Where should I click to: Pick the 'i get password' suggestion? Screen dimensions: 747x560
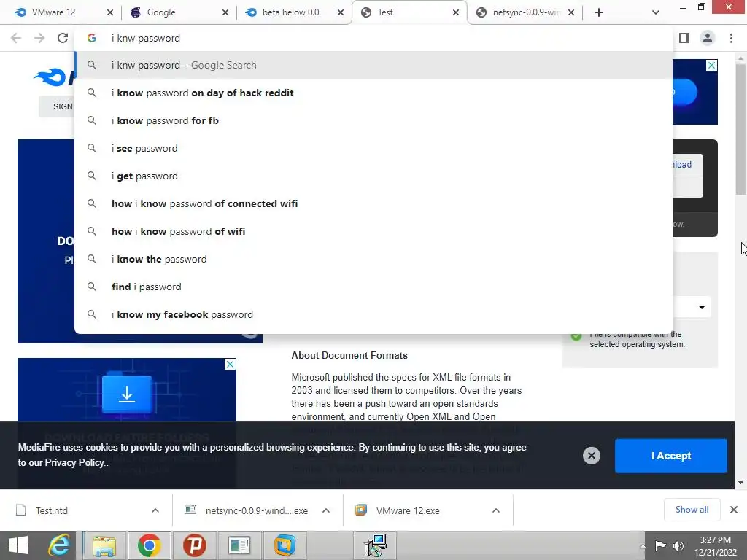373,176
